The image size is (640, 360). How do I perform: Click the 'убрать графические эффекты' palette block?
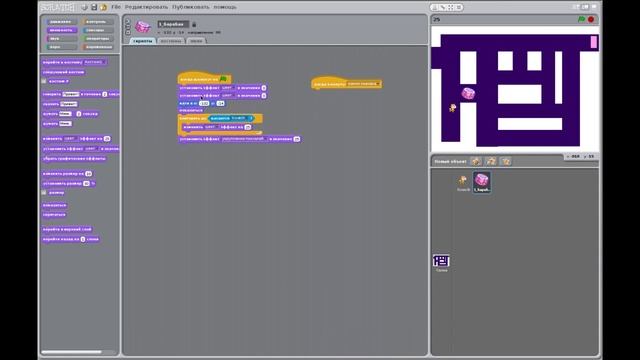point(74,159)
